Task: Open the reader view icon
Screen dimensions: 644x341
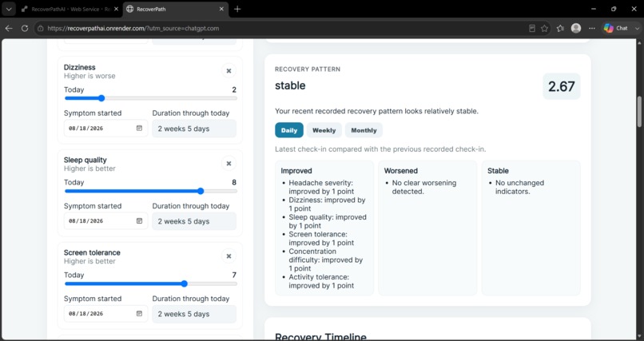Action: pyautogui.click(x=532, y=28)
